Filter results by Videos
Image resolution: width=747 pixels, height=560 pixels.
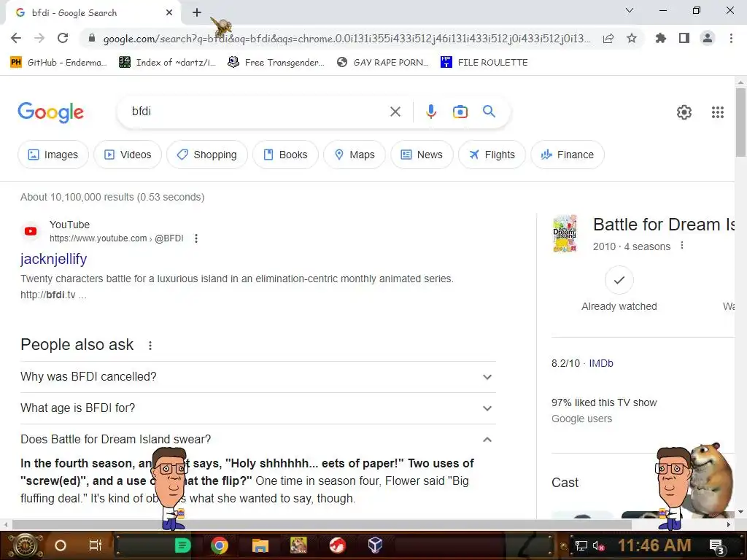point(127,155)
